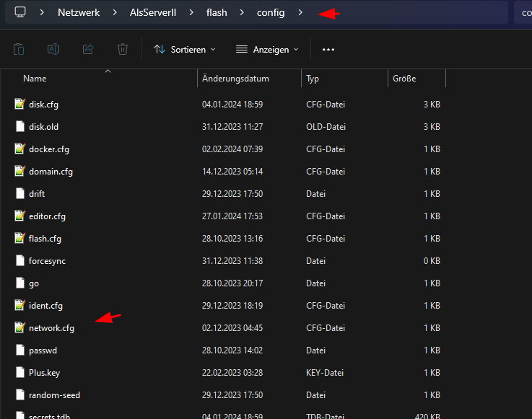Click the flash.cfg file icon
The image size is (532, 419).
click(x=20, y=238)
